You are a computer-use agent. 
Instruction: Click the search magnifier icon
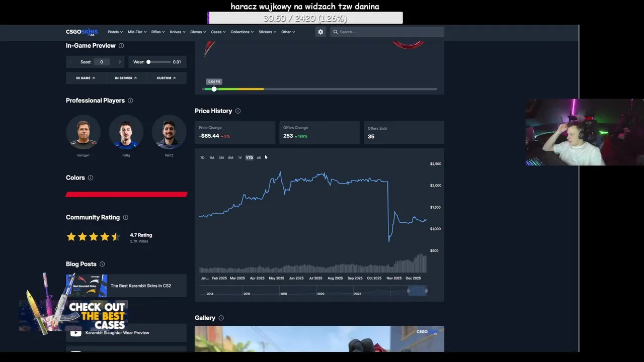(336, 32)
